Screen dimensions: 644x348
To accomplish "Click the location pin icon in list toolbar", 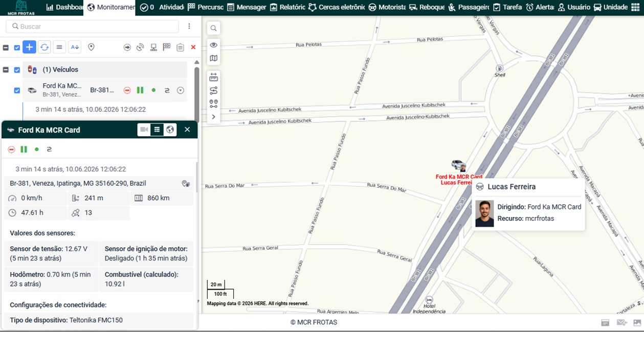I will pos(91,47).
